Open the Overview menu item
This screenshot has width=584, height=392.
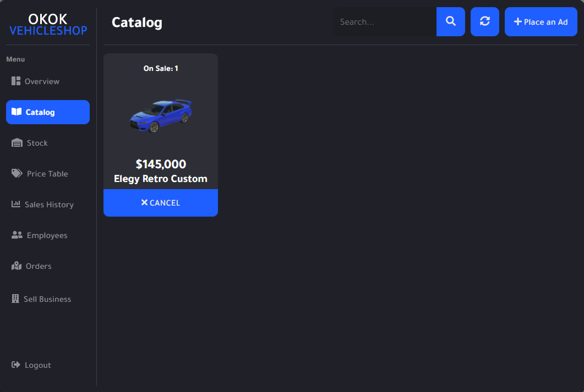42,81
